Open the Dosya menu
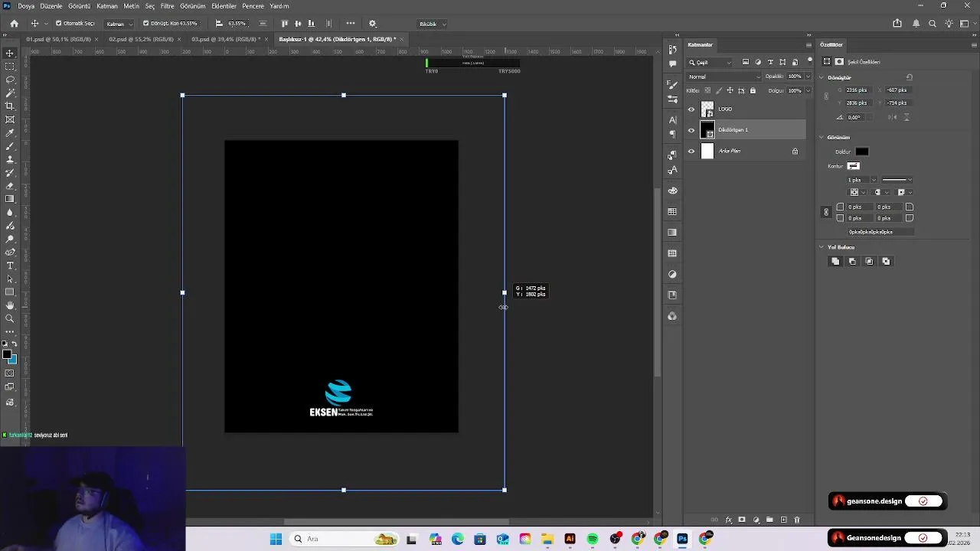The width and height of the screenshot is (980, 551). [26, 6]
